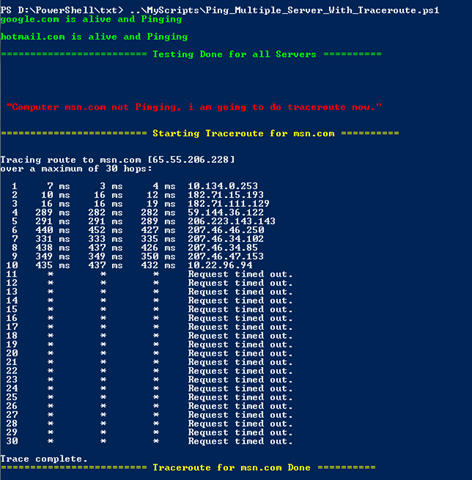
Task: Click IP address 182.71.111.129
Action: pos(228,204)
